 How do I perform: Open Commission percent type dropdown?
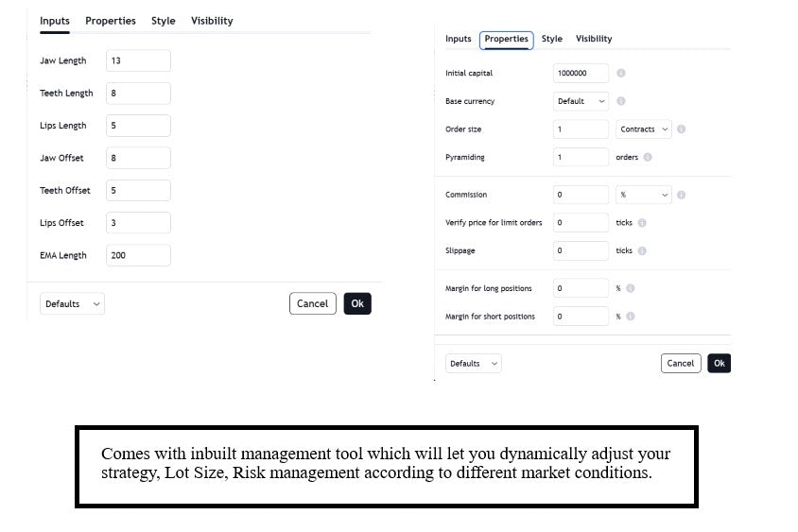point(644,195)
